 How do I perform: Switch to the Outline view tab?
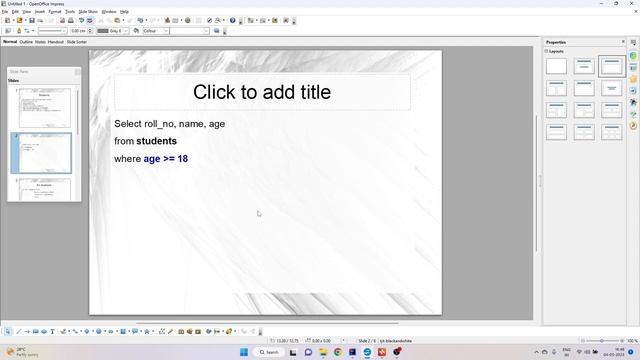[26, 42]
